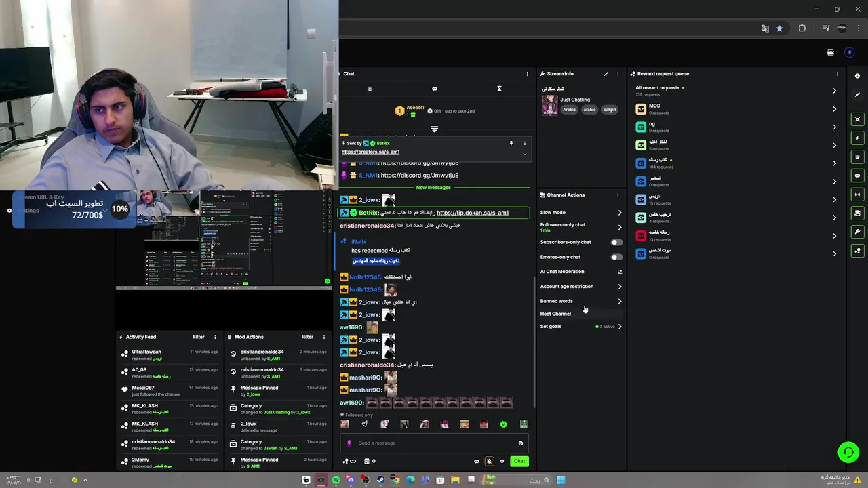The height and width of the screenshot is (488, 868).
Task: Click the Just Chatting category thumbnail
Action: coord(549,104)
